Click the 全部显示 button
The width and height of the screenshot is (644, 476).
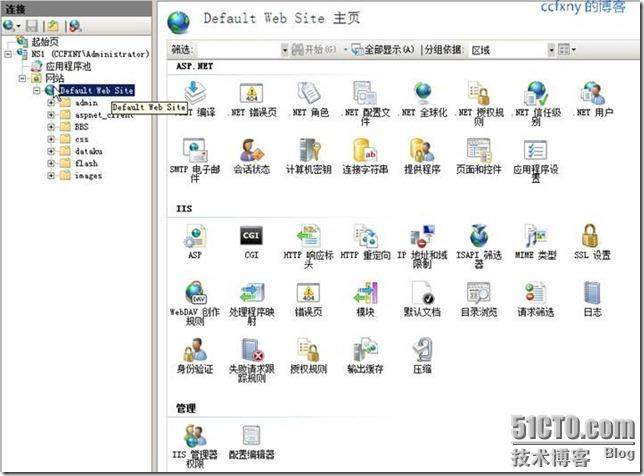point(384,50)
